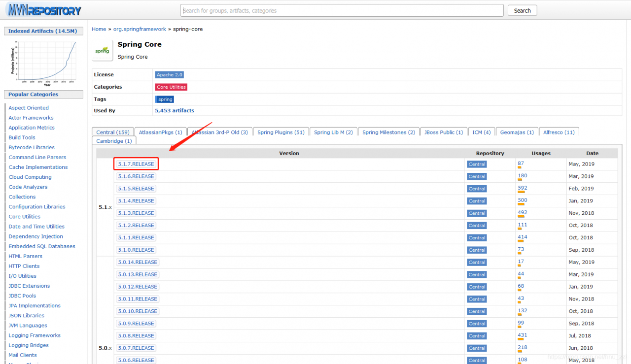Open version 5.0.14.RELEASE
The height and width of the screenshot is (364, 631).
point(138,263)
